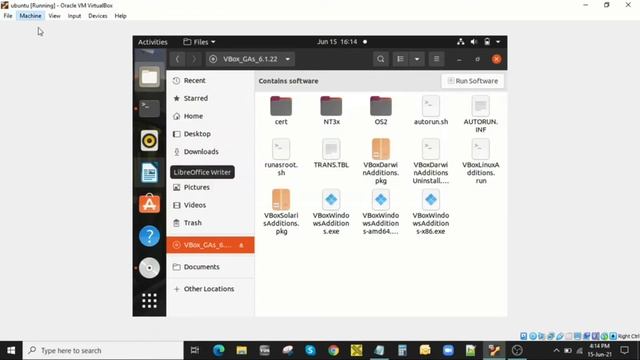Open Microsoft Edge from the taskbar
This screenshot has width=640, height=360.
point(218,350)
